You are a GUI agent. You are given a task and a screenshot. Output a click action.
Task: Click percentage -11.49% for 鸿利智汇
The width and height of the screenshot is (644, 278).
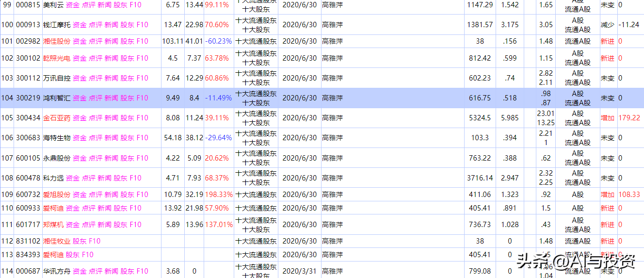tap(218, 98)
